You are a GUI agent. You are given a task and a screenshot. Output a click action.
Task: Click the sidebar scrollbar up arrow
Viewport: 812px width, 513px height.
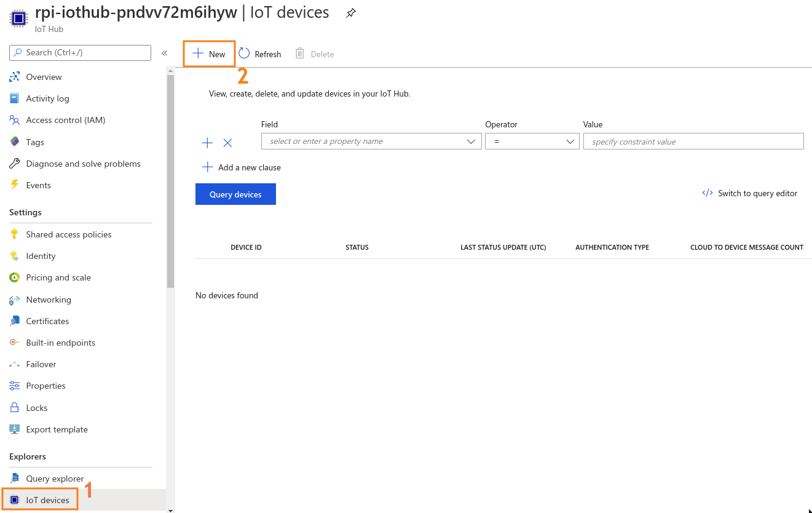tap(170, 71)
